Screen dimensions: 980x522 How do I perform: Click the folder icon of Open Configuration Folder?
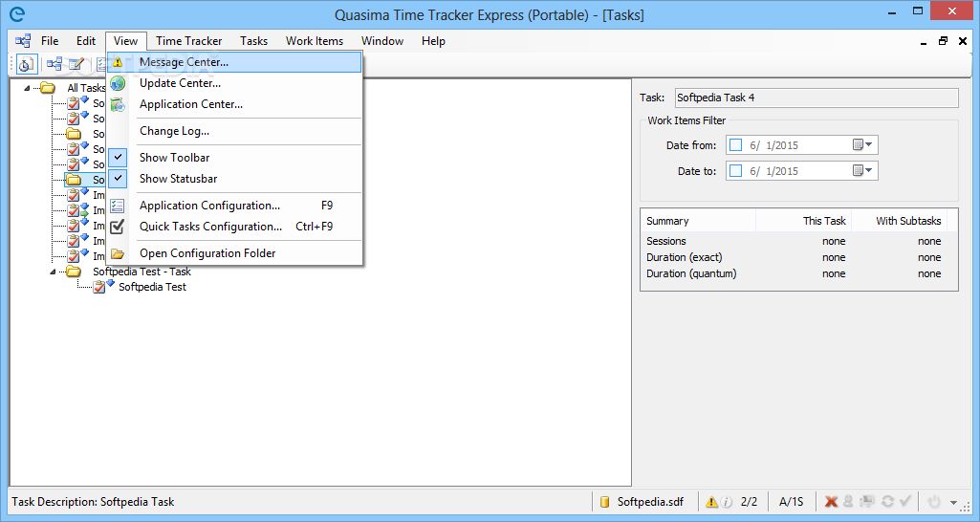point(118,253)
